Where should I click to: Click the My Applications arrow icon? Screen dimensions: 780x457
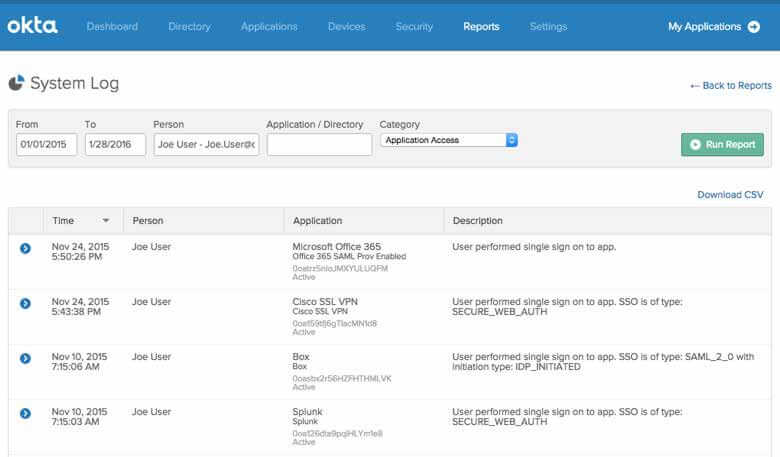pos(753,27)
